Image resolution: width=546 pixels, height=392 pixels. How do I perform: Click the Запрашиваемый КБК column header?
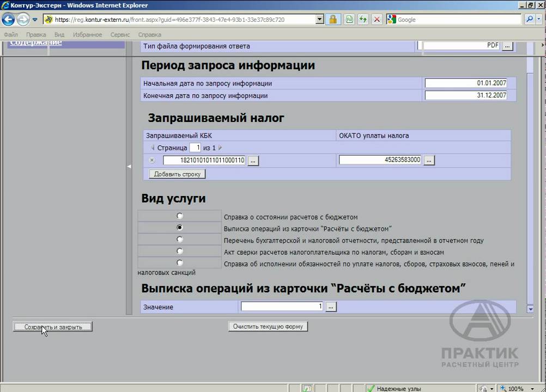tap(179, 136)
